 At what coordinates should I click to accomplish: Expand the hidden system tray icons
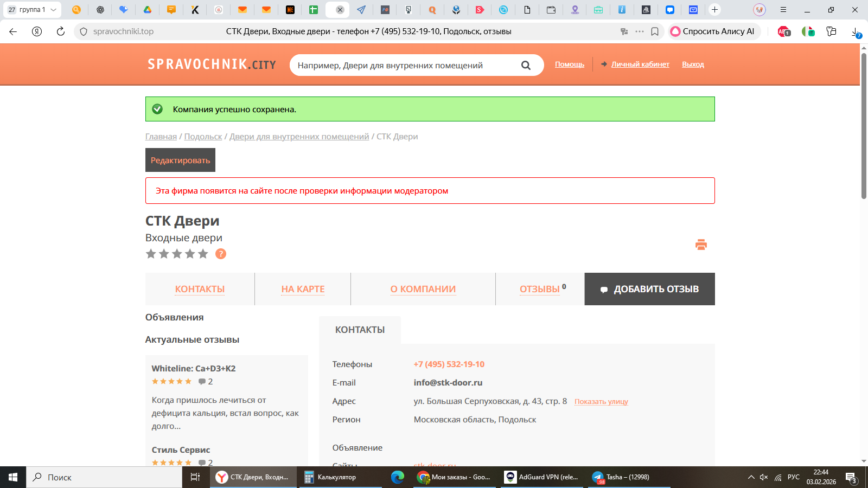pos(751,477)
